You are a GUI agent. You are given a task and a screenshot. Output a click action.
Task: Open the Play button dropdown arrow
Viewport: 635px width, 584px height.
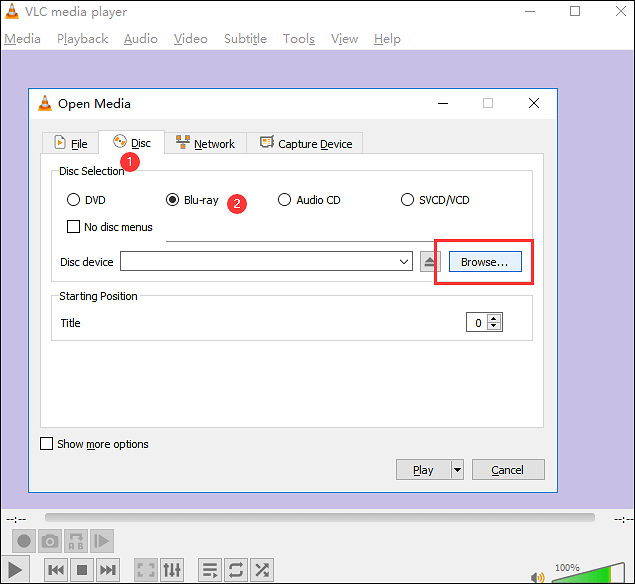(x=457, y=470)
